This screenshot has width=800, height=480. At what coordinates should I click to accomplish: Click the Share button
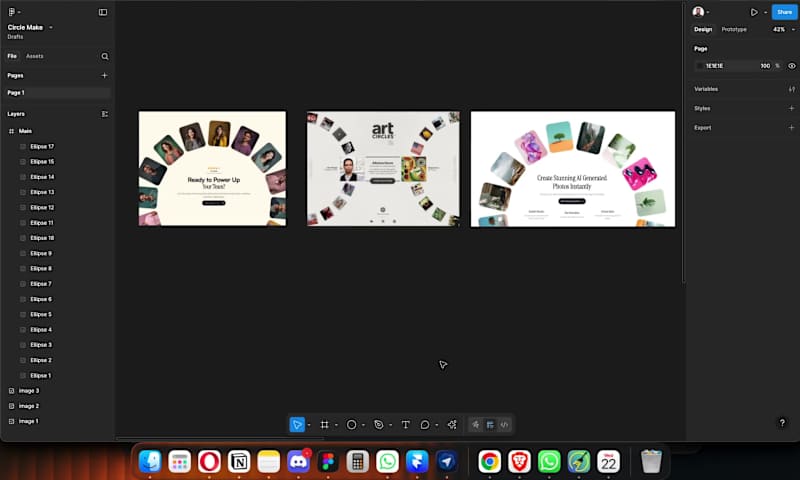click(x=784, y=12)
